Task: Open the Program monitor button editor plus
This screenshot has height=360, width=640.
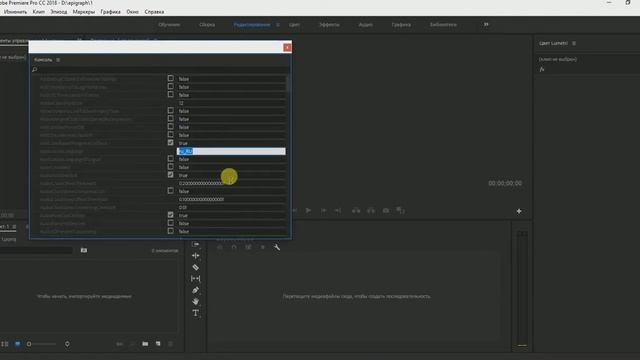Action: point(519,211)
